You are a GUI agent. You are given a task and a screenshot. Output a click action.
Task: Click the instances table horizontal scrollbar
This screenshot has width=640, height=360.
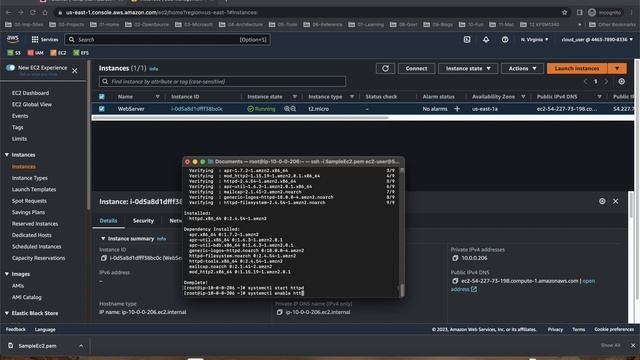pos(241,118)
